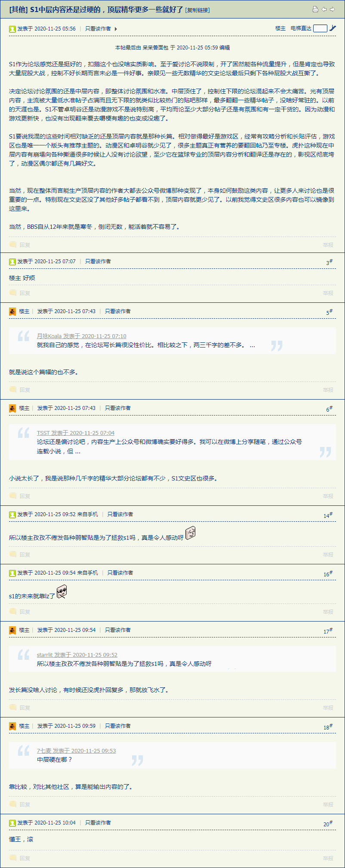The height and width of the screenshot is (868, 345).
Task: Go to previous thread arrow icon
Action: [324, 9]
